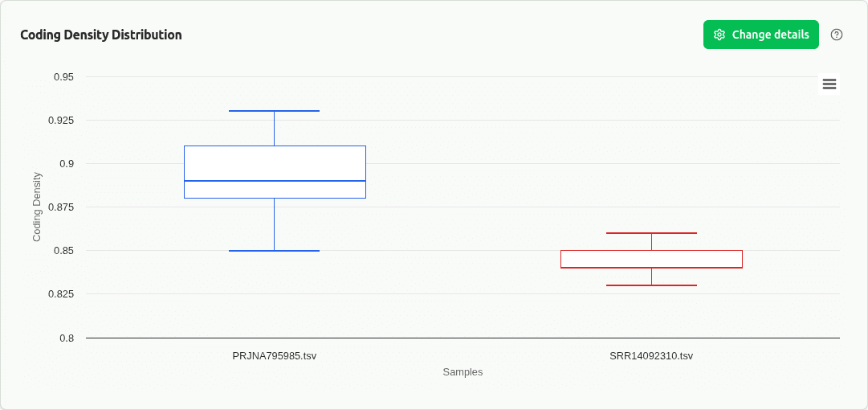
Task: Open the question mark help icon
Action: 837,35
